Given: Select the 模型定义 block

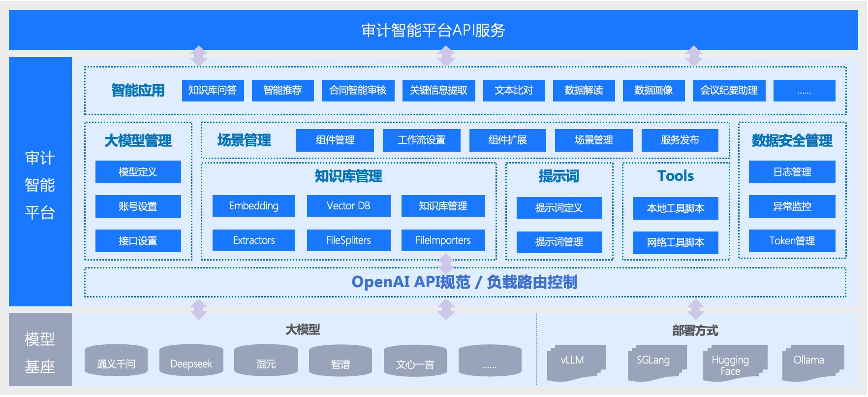Looking at the screenshot, I should point(138,172).
